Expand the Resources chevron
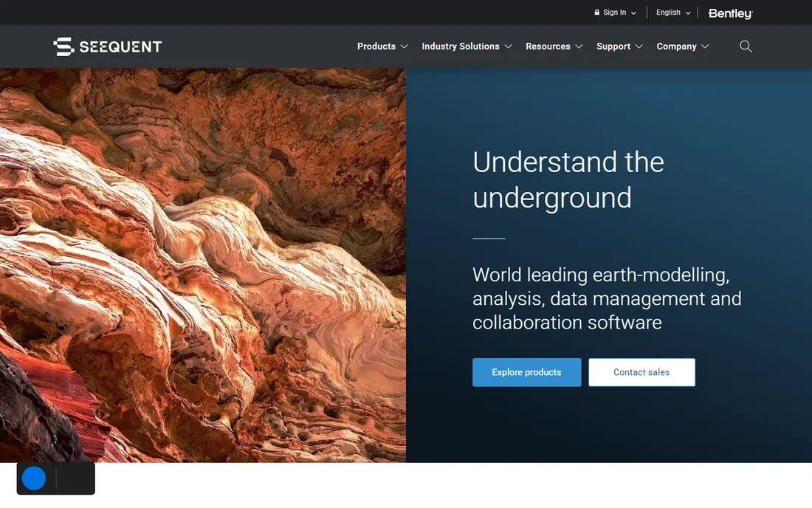 [579, 47]
